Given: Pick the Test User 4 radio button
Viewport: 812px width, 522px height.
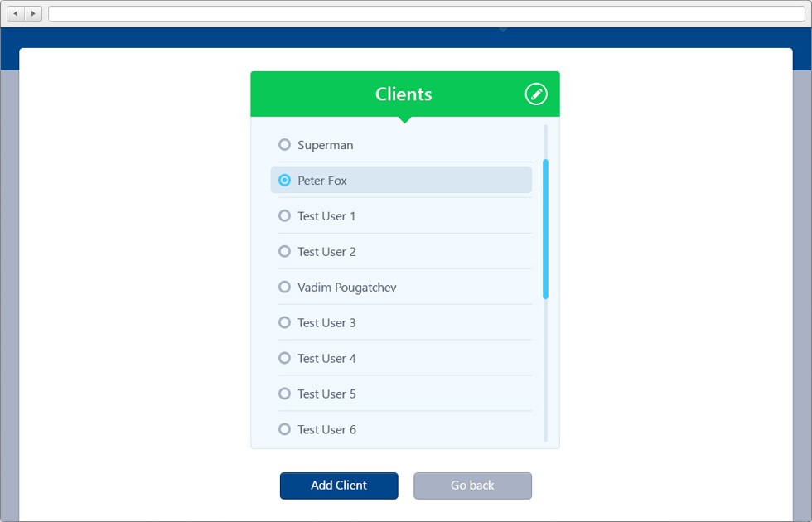Looking at the screenshot, I should [284, 358].
